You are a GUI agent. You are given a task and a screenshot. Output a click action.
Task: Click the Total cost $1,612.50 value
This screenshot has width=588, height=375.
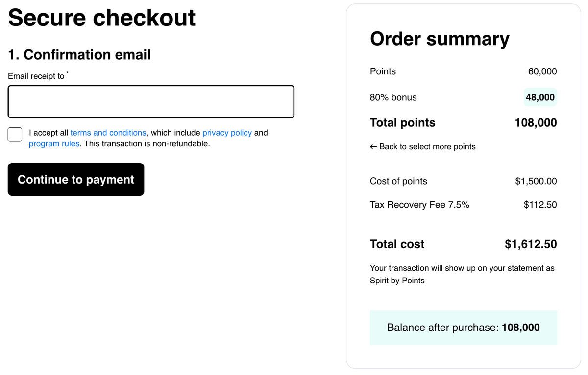click(531, 244)
